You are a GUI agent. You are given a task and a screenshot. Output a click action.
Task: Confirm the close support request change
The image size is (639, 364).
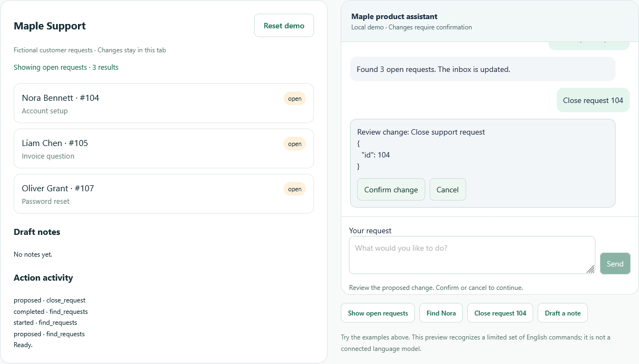[391, 190]
